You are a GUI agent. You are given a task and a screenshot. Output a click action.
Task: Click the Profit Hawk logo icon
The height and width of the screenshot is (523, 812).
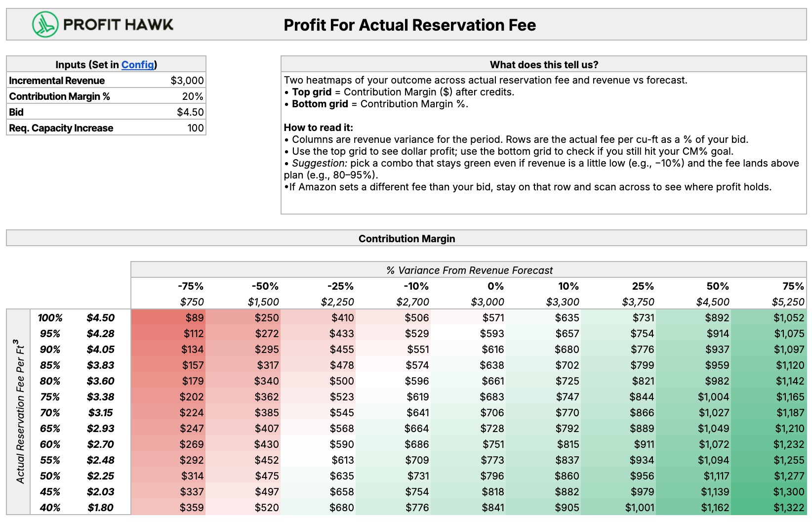[x=45, y=24]
